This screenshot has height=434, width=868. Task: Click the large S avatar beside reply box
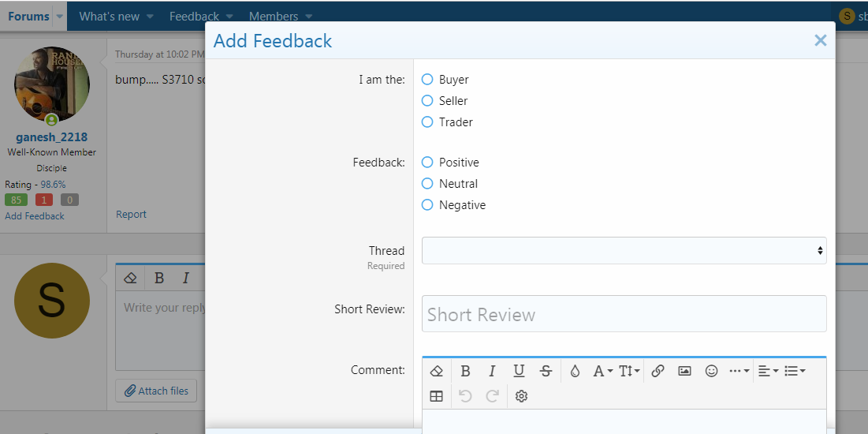[x=51, y=301]
